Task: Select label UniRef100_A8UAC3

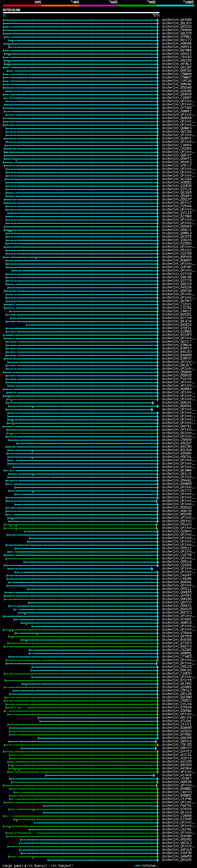Action: click(177, 162)
